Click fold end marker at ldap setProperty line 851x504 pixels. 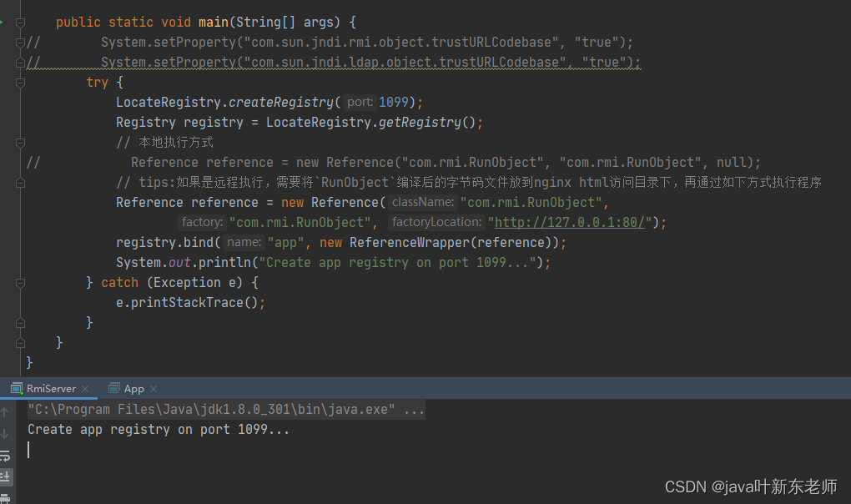tap(21, 63)
